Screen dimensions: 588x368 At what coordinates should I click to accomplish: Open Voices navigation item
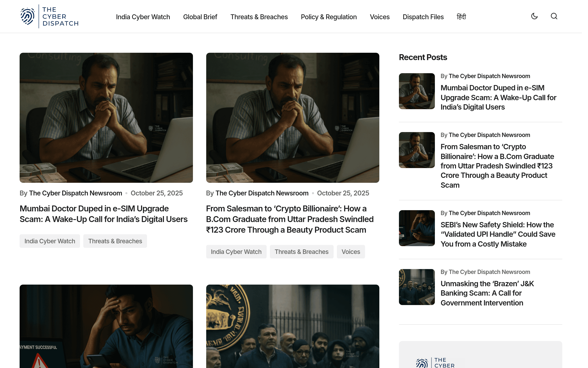coord(380,17)
